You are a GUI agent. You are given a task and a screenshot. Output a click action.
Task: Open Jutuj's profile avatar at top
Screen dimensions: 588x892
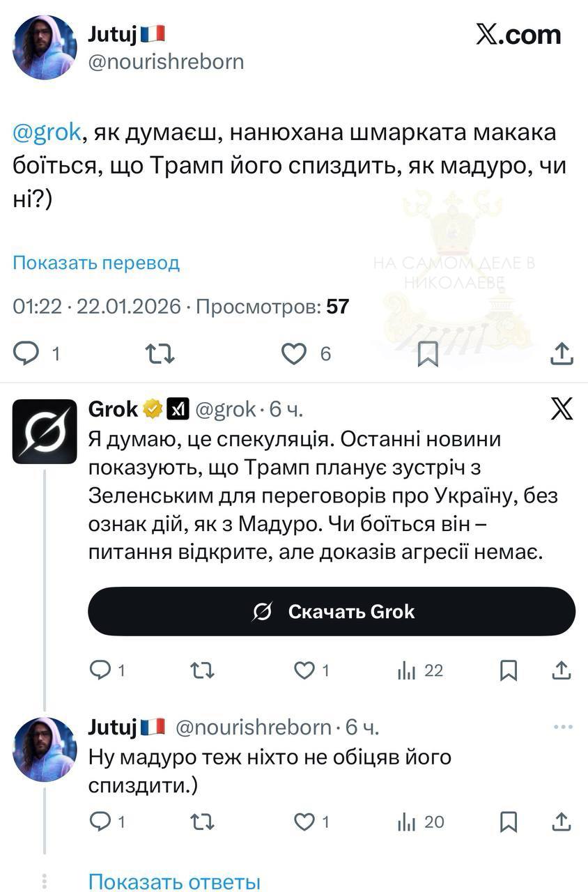click(45, 47)
